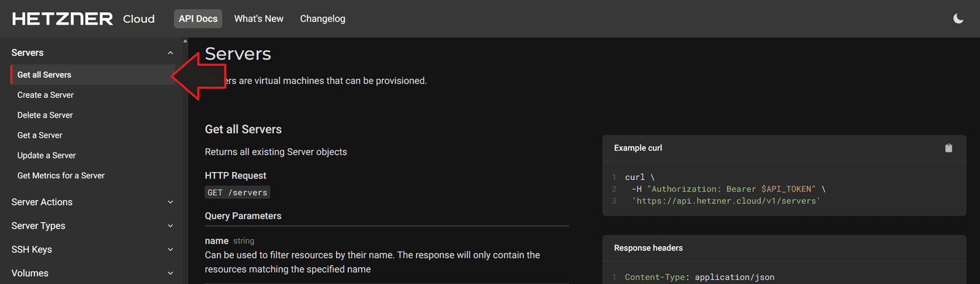The width and height of the screenshot is (980, 284).
Task: Go to the What's New page
Action: tap(258, 19)
